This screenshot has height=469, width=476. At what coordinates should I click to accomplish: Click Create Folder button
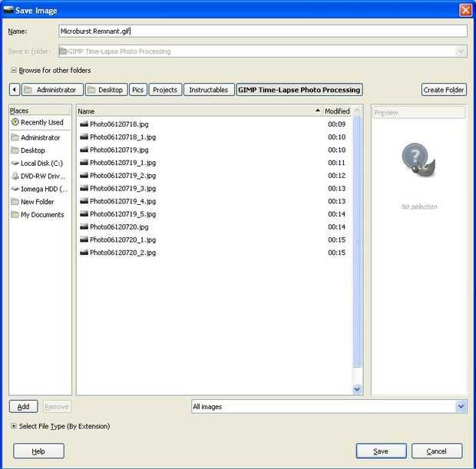point(444,90)
